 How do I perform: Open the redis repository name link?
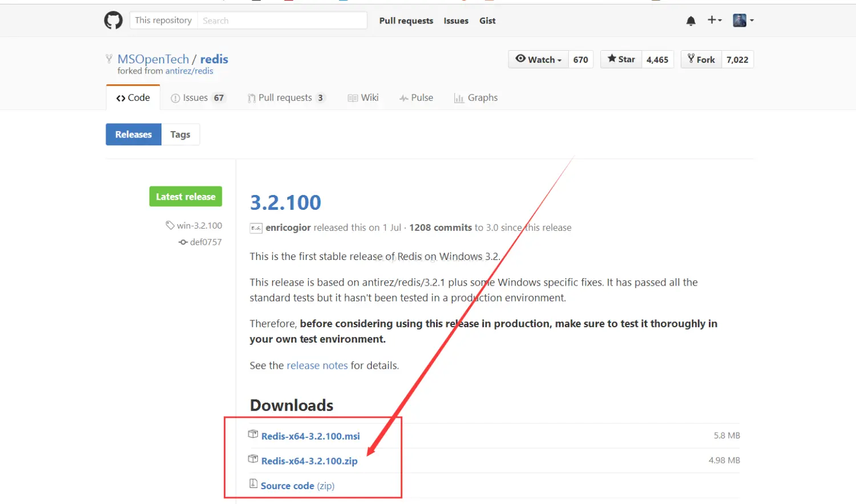click(214, 59)
